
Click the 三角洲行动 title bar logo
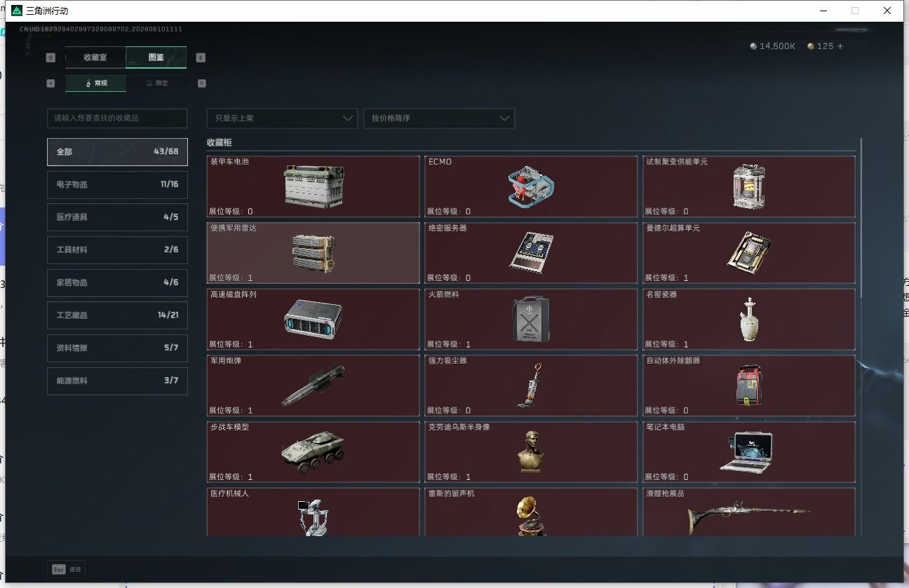click(x=17, y=11)
